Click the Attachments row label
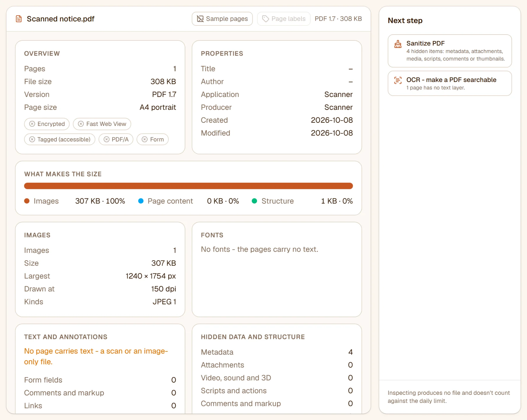The height and width of the screenshot is (420, 527). coord(223,365)
